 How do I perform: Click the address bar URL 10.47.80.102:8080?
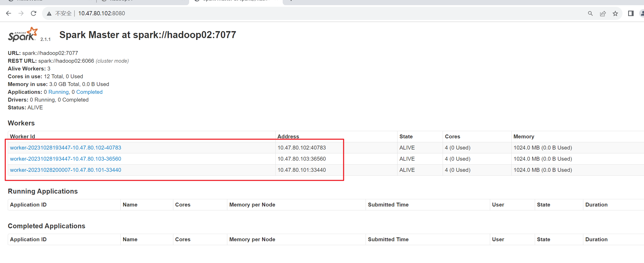coord(101,13)
